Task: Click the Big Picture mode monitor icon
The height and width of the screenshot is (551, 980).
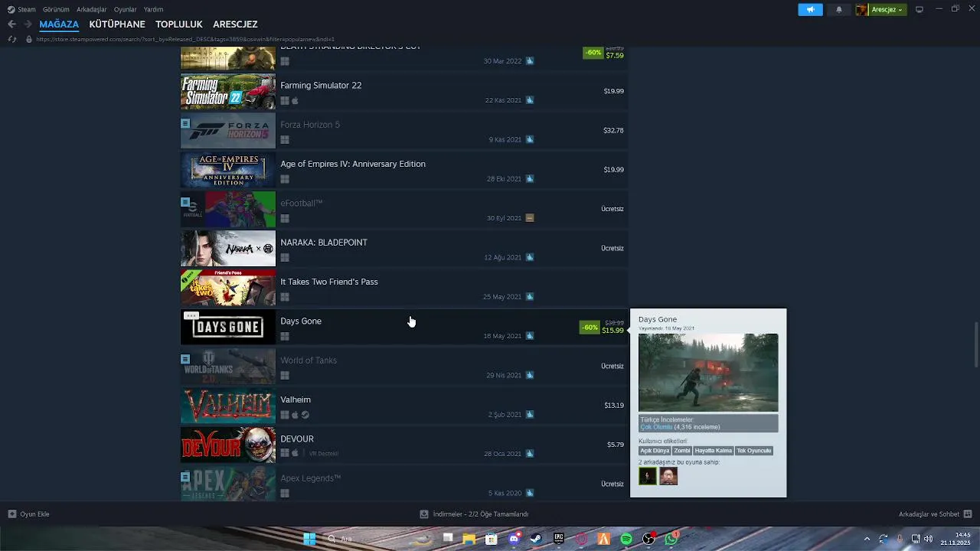Action: point(920,9)
